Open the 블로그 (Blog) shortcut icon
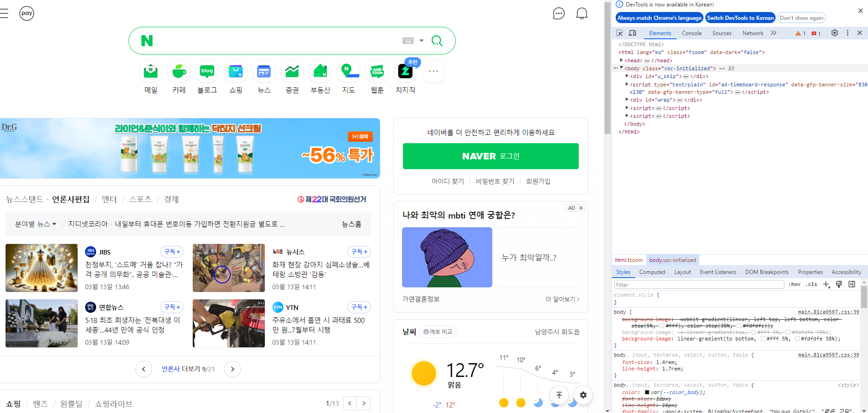Image resolution: width=868 pixels, height=413 pixels. click(207, 72)
